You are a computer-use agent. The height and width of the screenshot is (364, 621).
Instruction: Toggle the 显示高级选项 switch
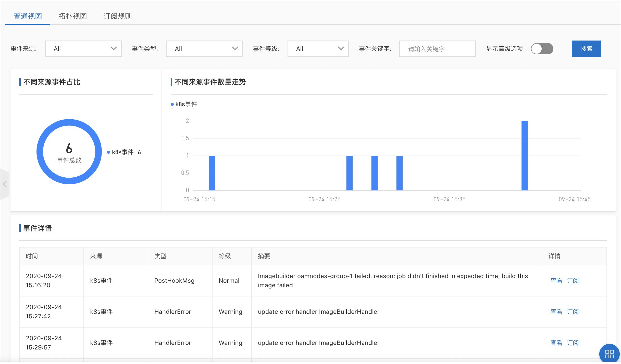point(542,49)
